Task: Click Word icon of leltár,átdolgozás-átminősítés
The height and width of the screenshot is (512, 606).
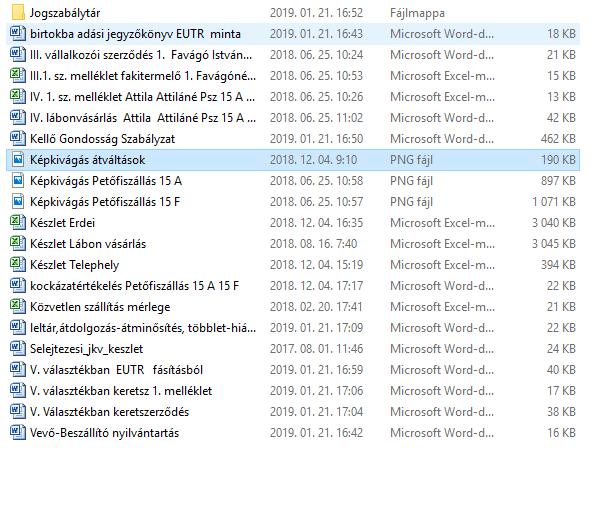Action: tap(18, 327)
